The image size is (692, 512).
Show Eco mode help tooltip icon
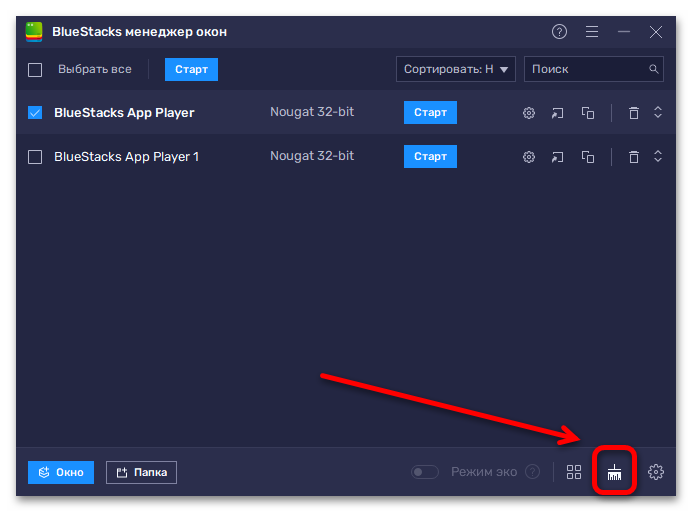click(533, 472)
